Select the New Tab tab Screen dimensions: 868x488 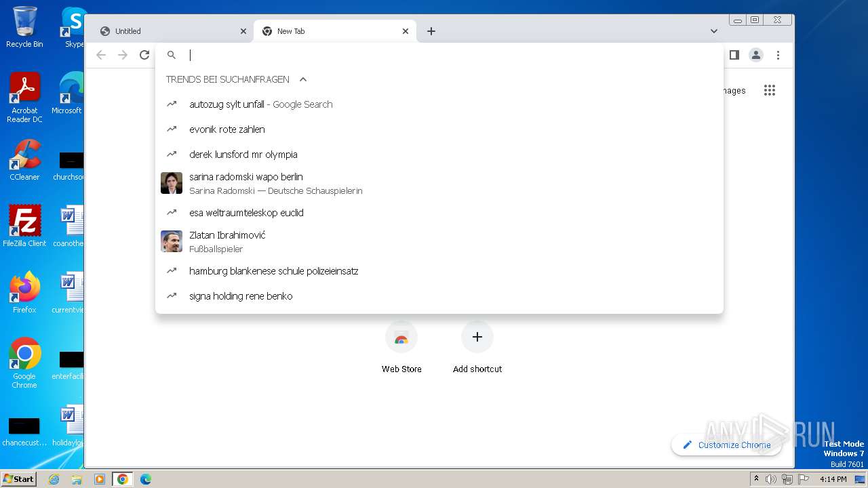point(335,31)
